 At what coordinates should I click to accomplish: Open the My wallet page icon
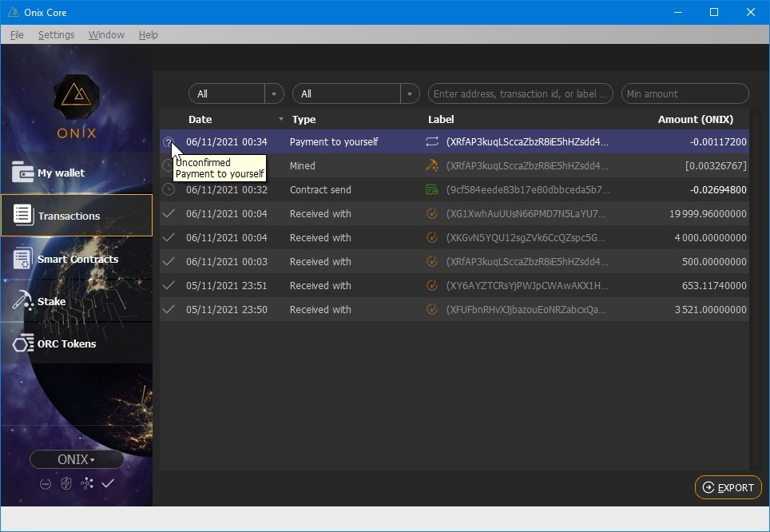22,172
